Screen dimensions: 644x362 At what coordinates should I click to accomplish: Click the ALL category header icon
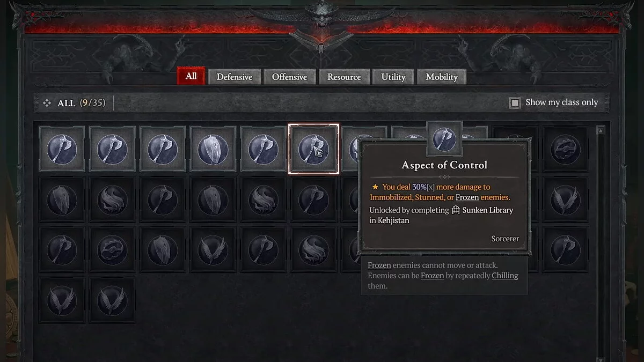[x=47, y=102]
